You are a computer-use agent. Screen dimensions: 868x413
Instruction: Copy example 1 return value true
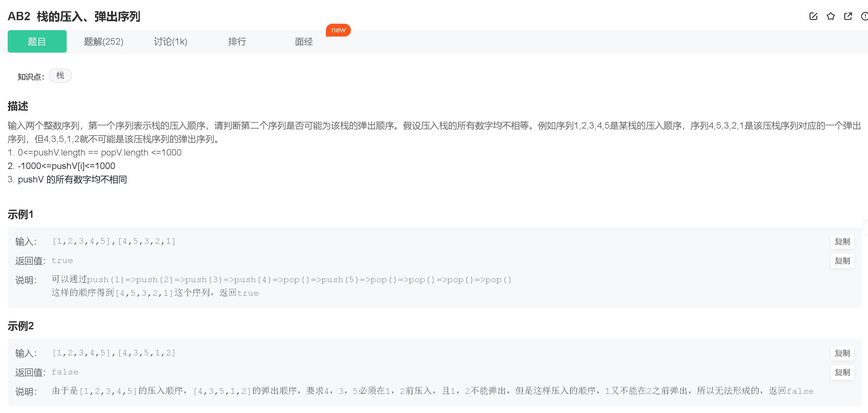point(842,261)
